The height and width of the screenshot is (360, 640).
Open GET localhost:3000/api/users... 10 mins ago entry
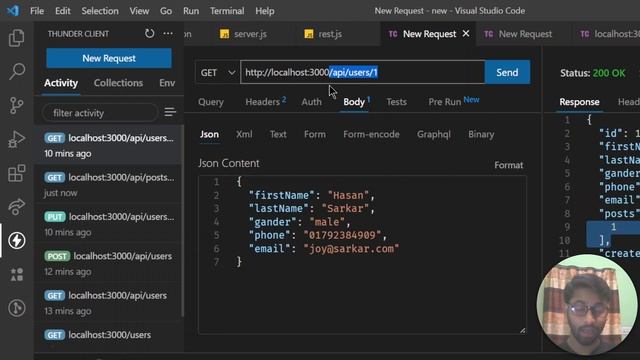click(109, 145)
